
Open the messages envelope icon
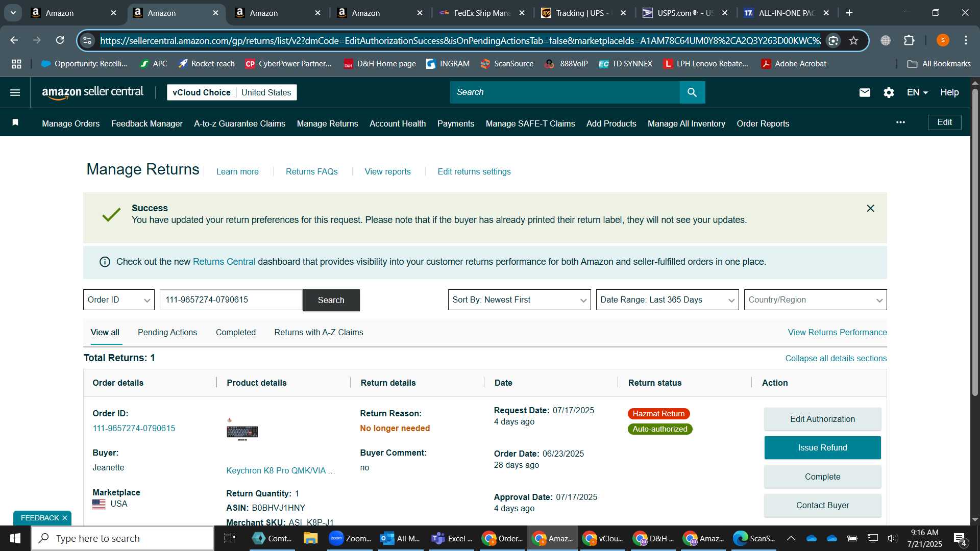[865, 92]
